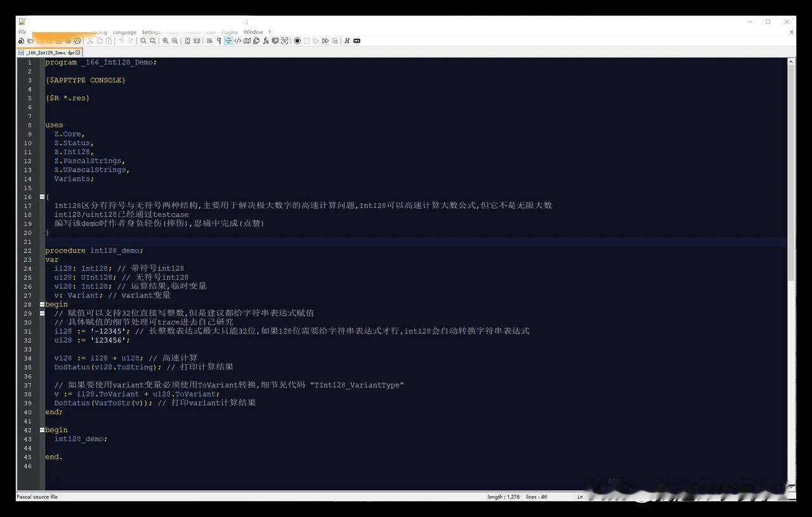Click the '{$R *.res}' directive text

[x=67, y=98]
